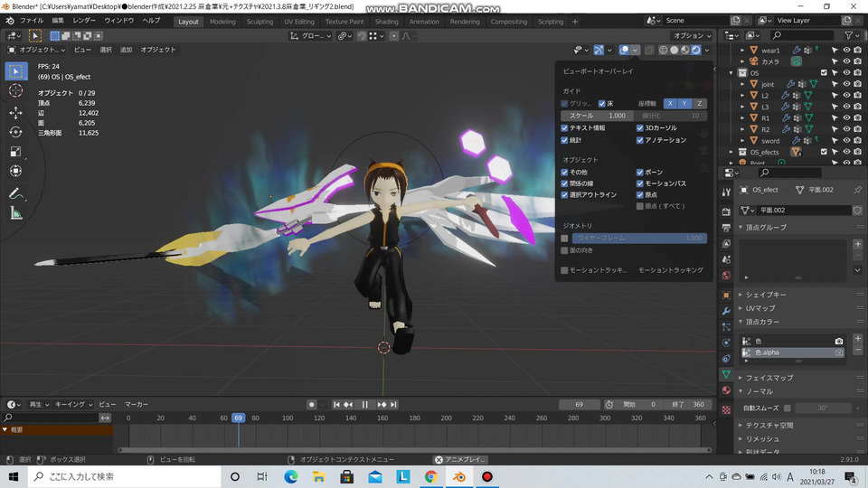Open the Modifier properties tab

726,311
